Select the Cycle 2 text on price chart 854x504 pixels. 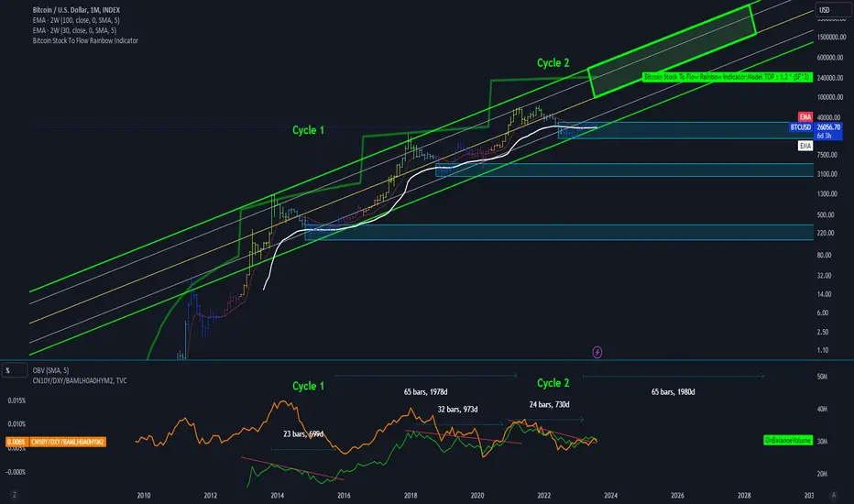(x=553, y=63)
